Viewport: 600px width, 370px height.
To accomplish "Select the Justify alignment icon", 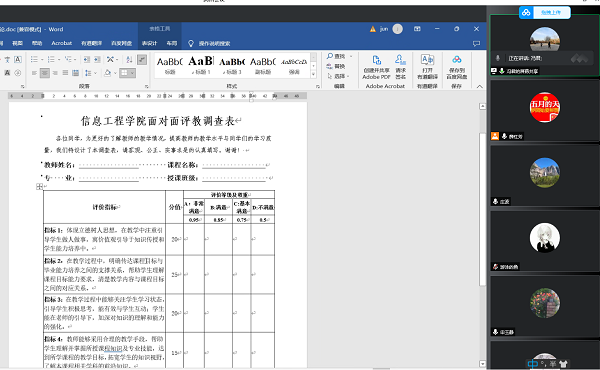I will pyautogui.click(x=65, y=73).
